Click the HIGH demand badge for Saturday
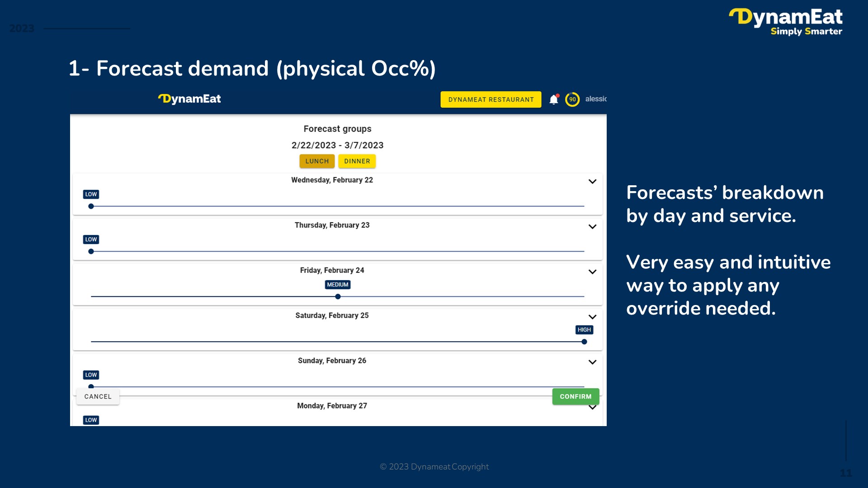 click(x=584, y=329)
